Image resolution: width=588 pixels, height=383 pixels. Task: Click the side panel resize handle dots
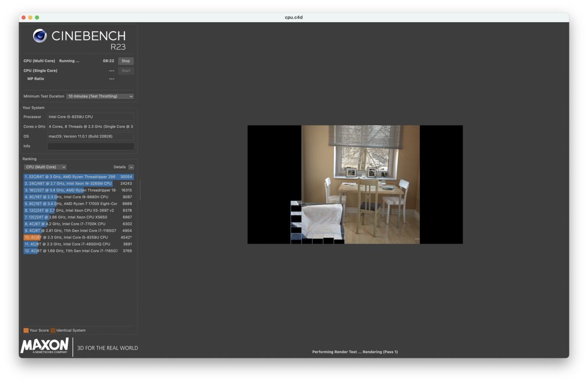point(140,190)
